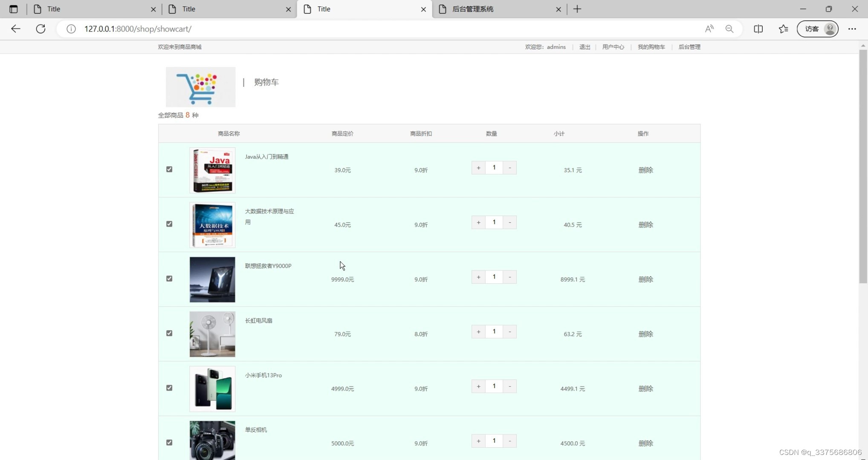
Task: Click the vertical page scrollbar thumb
Action: [863, 166]
